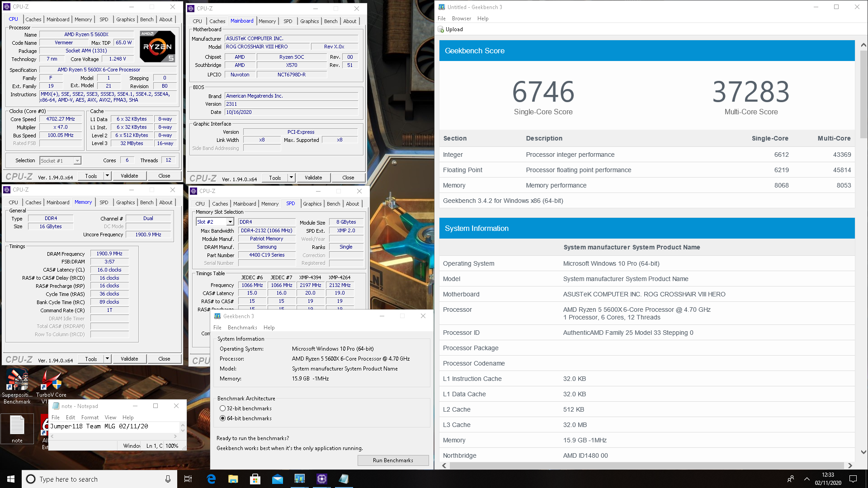
Task: Show hidden system tray icons
Action: (x=807, y=479)
